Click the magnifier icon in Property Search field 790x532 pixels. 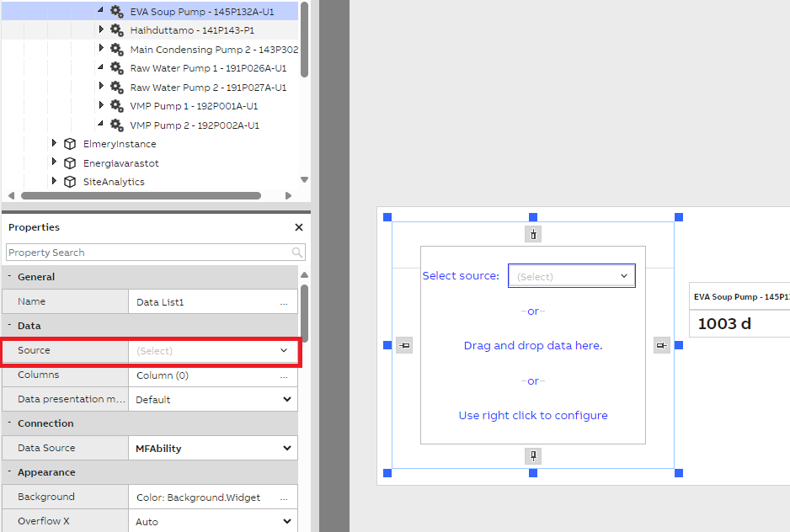coord(297,252)
